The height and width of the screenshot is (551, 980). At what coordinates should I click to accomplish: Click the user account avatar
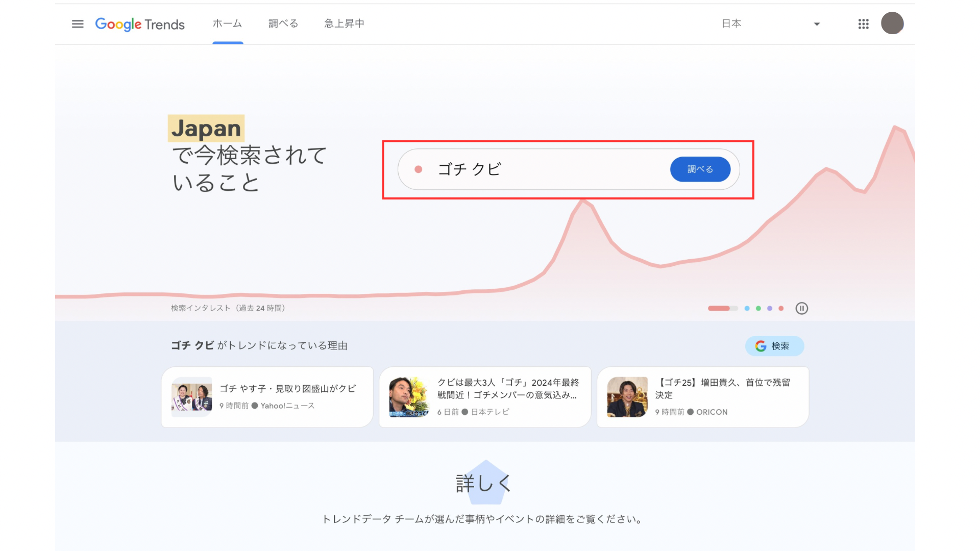pos(892,23)
